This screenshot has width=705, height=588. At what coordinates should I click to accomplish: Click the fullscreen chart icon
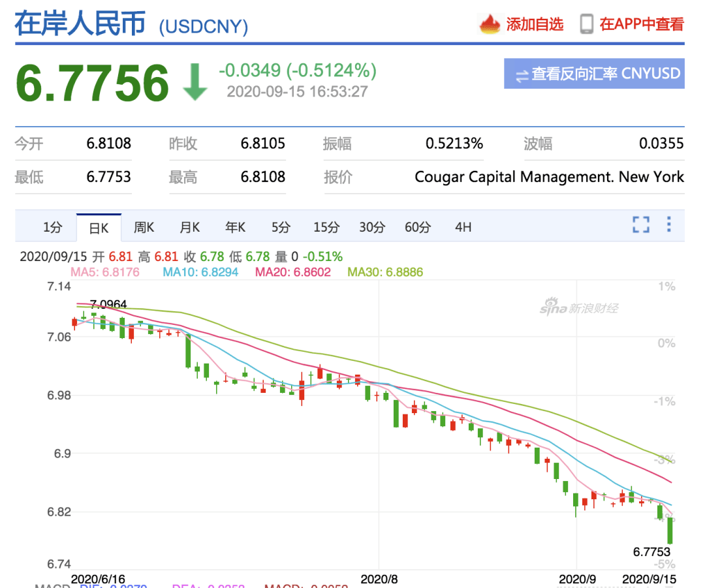pyautogui.click(x=641, y=225)
